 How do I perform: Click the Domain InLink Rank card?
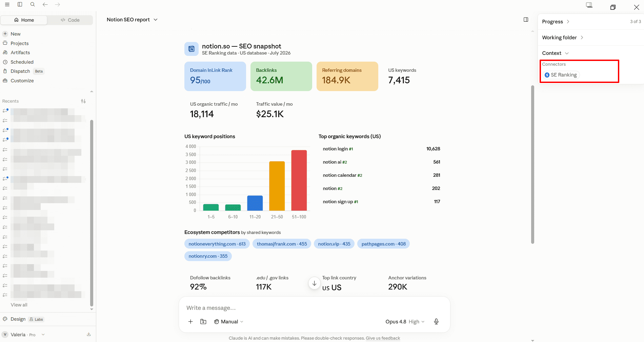215,76
